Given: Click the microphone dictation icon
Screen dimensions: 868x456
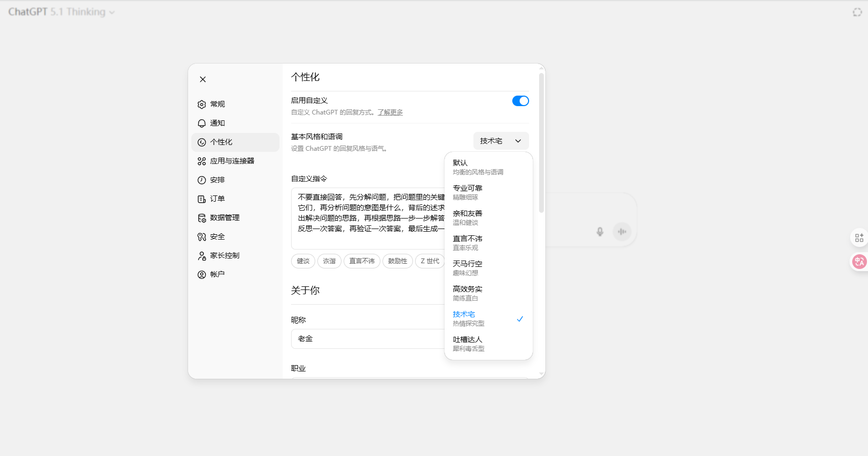Looking at the screenshot, I should (600, 232).
